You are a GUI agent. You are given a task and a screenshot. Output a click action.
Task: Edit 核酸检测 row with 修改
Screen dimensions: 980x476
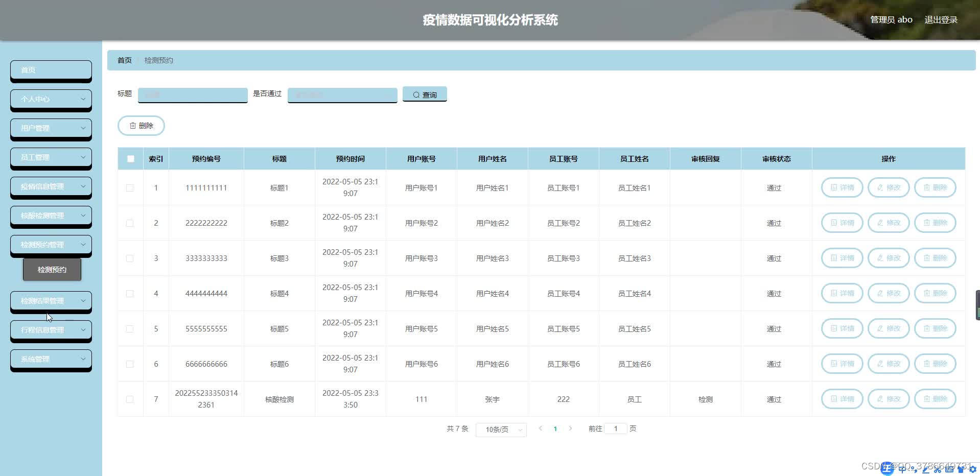click(x=889, y=399)
